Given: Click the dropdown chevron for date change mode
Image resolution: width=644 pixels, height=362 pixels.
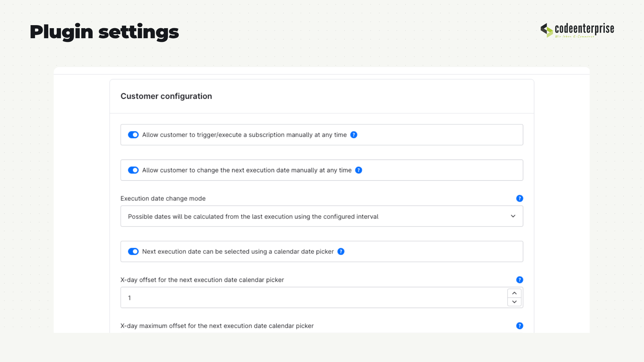Looking at the screenshot, I should [513, 216].
